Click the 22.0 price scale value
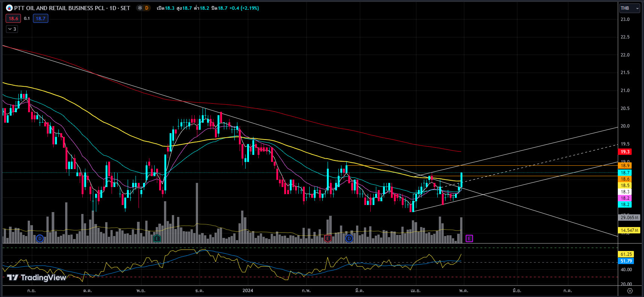Image resolution: width=644 pixels, height=297 pixels. (625, 55)
